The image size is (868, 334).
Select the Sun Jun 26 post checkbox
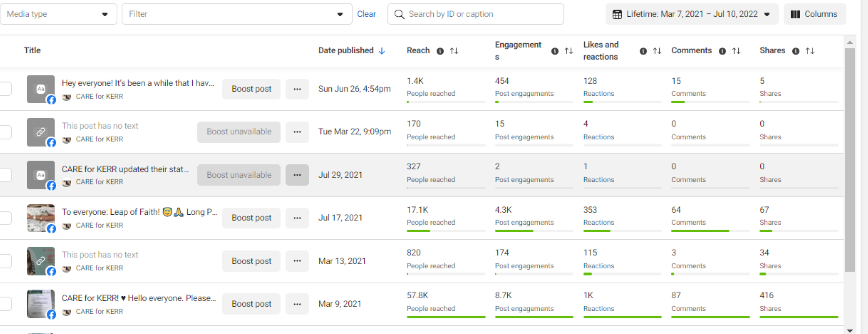[6, 89]
